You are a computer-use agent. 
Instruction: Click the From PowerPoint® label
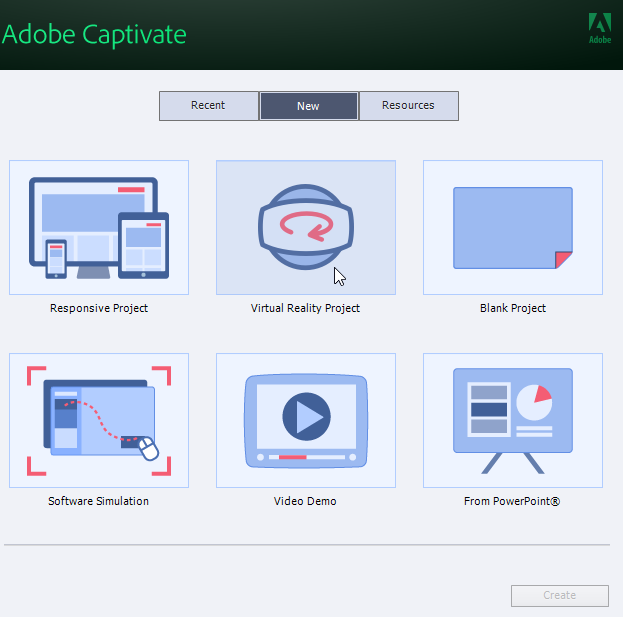[x=512, y=501]
